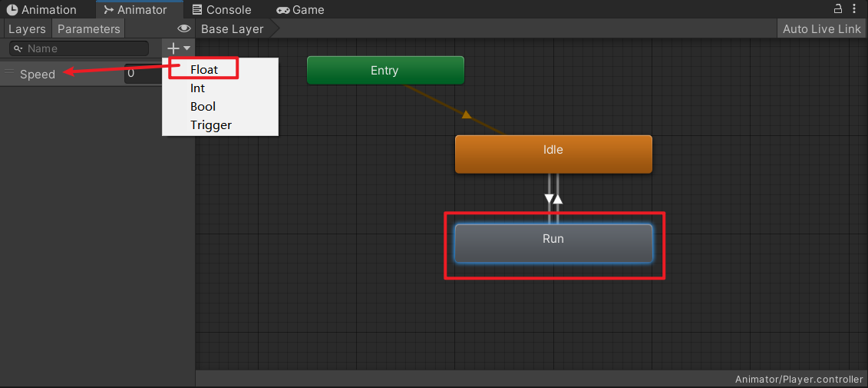Click the search magnifier in the Name field
Image resolution: width=868 pixels, height=388 pixels.
(18, 48)
